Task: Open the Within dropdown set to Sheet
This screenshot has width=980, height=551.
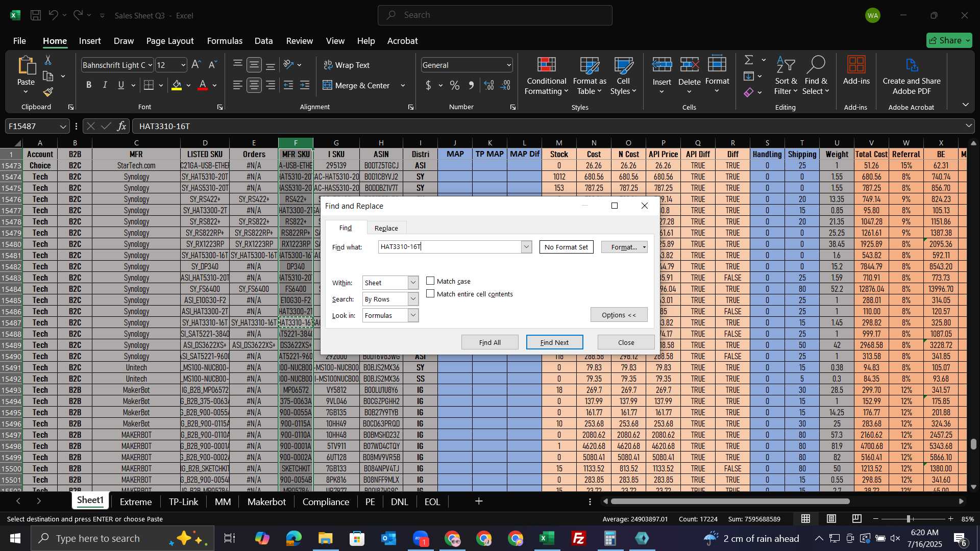Action: (413, 283)
